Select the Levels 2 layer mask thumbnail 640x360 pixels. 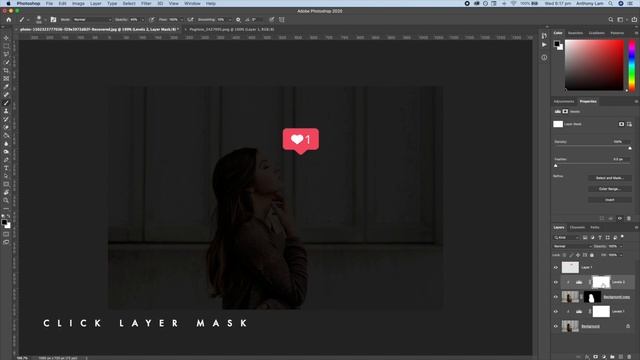click(601, 282)
